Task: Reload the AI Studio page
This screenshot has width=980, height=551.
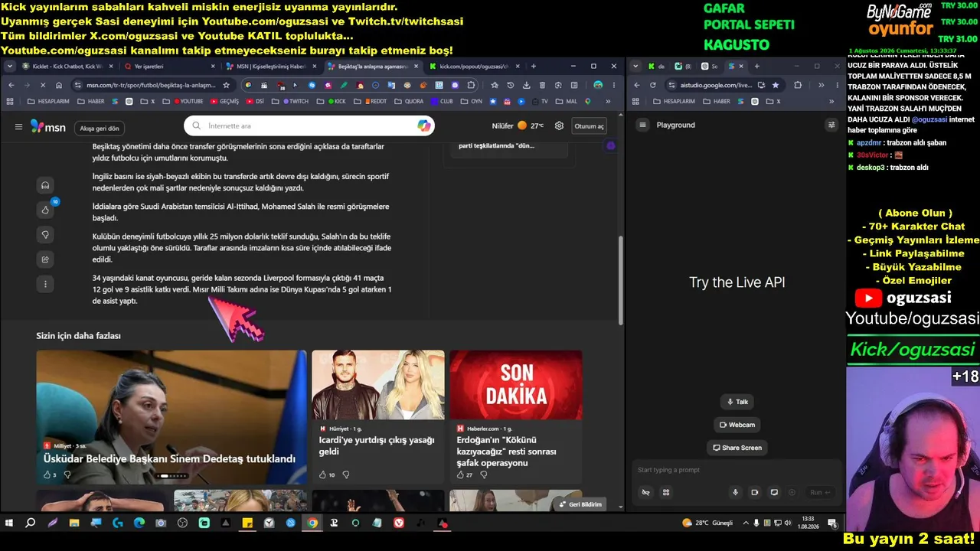Action: [652, 85]
